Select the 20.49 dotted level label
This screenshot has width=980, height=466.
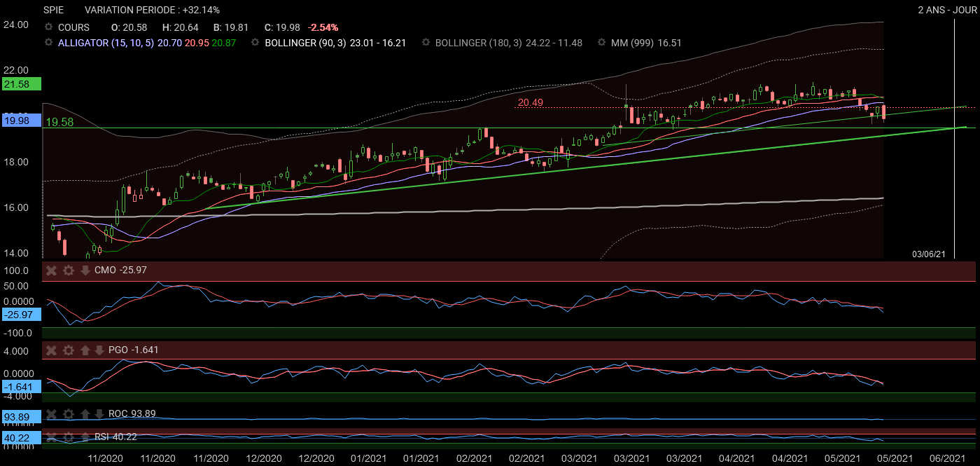tap(531, 102)
